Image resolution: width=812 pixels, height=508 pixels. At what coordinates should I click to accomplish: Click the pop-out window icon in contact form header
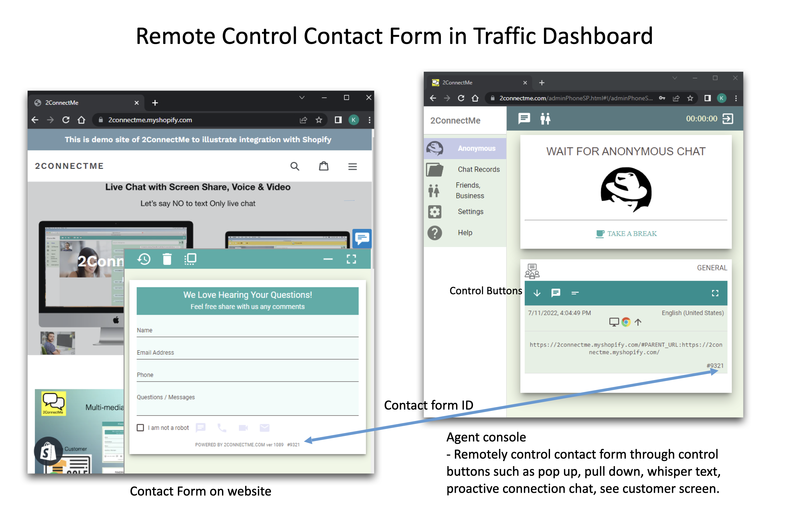[x=190, y=259]
